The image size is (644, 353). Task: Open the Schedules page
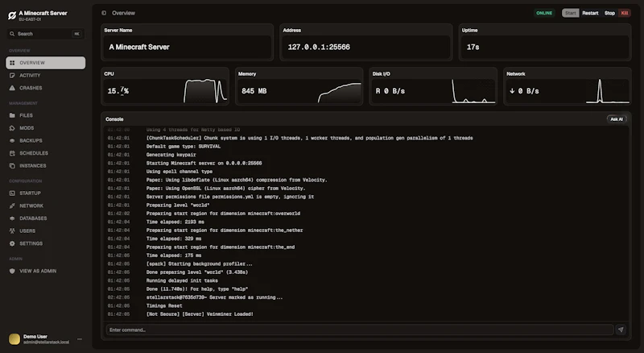(46, 153)
